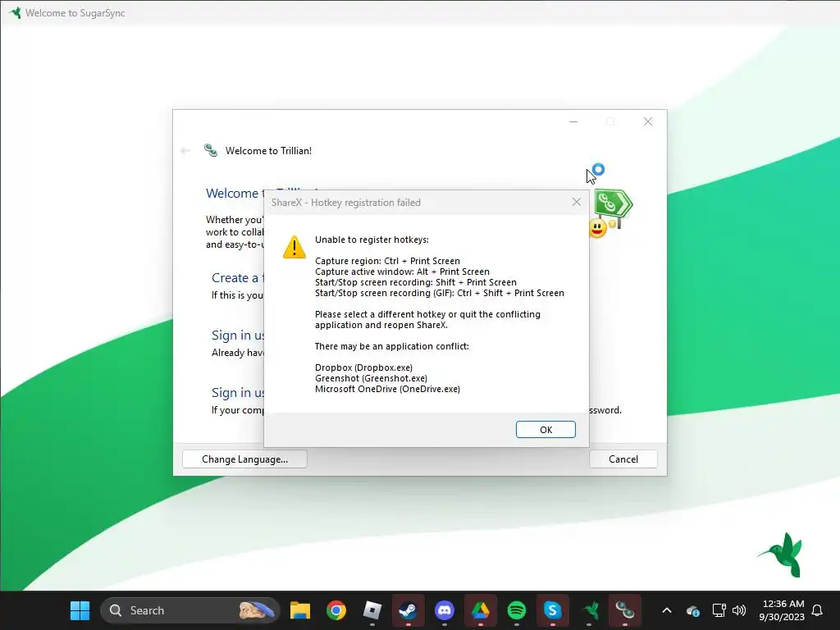
Task: Click the "Capture region: Ctrl + Print Screen" text
Action: point(387,261)
